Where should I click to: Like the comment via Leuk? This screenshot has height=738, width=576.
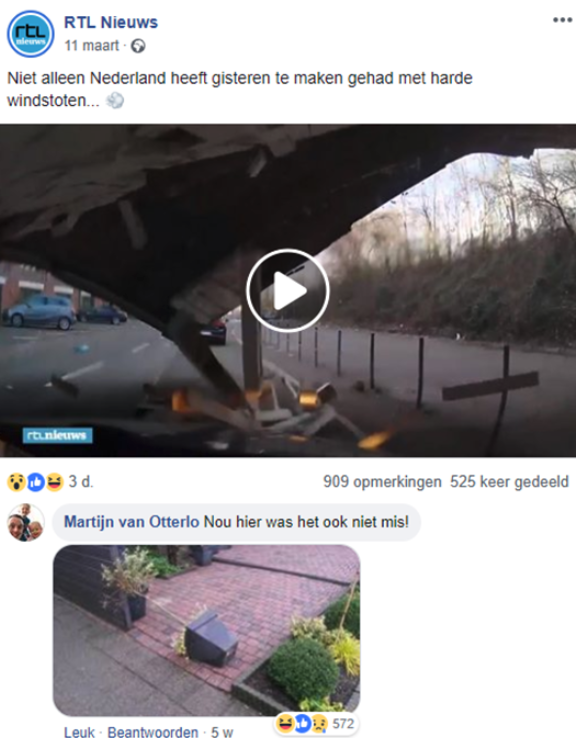80,732
